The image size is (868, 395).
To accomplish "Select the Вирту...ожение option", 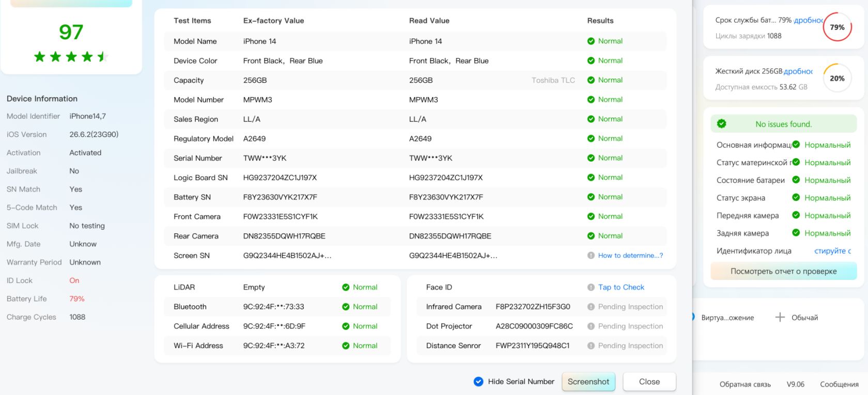I will (727, 318).
